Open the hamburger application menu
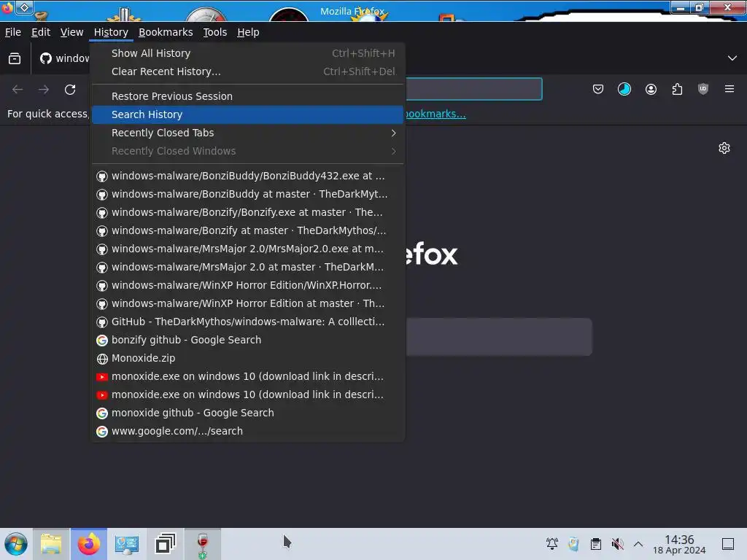The image size is (747, 560). 729,89
